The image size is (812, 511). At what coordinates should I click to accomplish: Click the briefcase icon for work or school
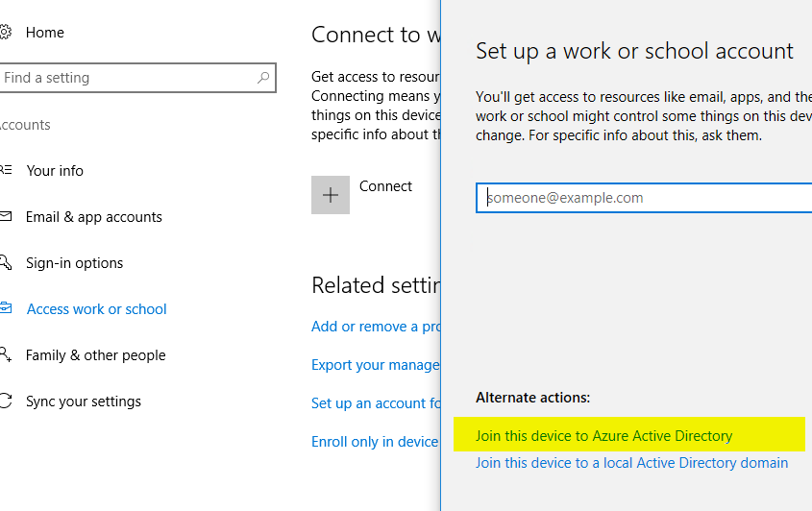coord(5,307)
